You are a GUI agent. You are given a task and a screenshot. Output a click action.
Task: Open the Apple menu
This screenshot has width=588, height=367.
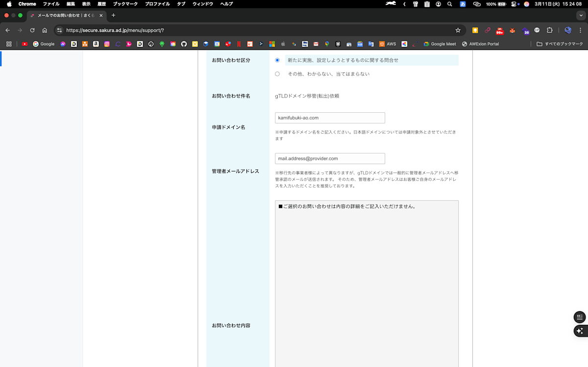coord(9,4)
